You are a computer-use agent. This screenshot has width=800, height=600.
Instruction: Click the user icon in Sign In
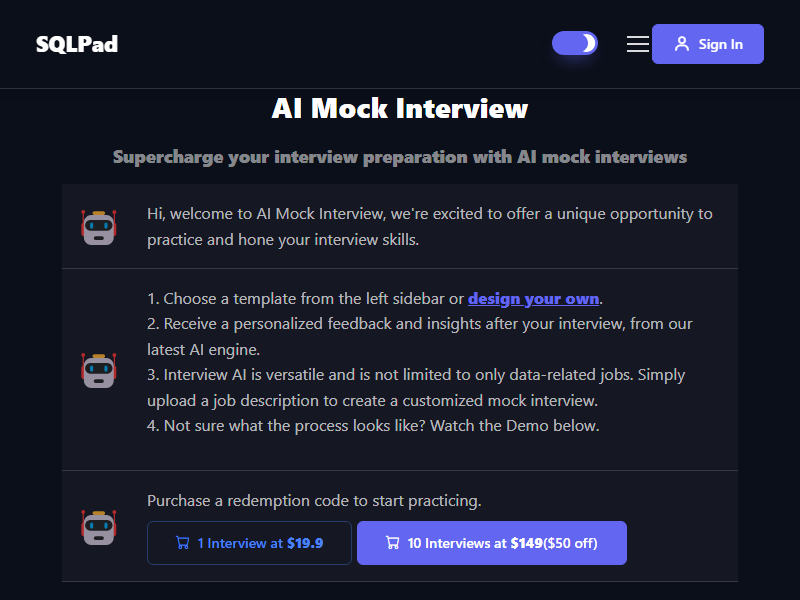click(682, 44)
